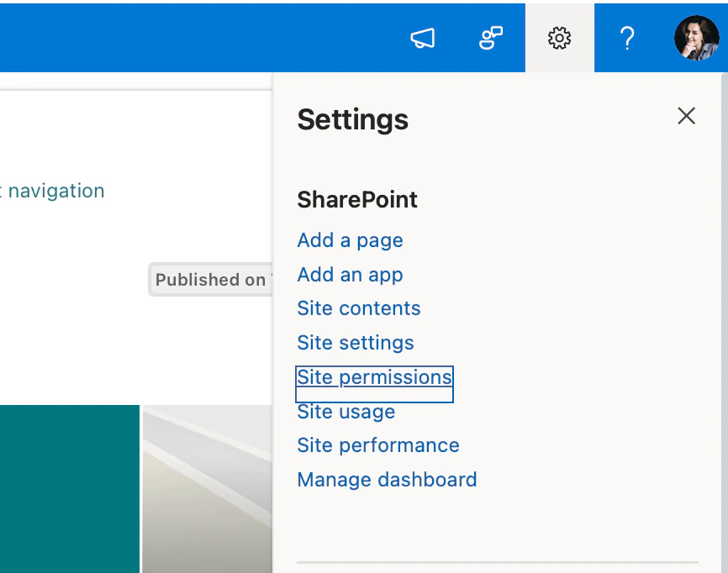Open Manage dashboard
The width and height of the screenshot is (728, 573).
(387, 480)
